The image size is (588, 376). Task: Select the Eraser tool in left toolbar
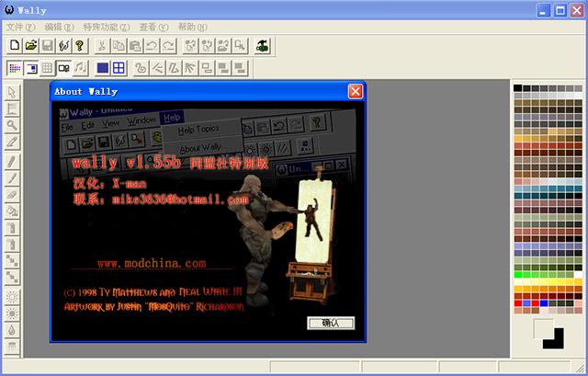click(13, 195)
